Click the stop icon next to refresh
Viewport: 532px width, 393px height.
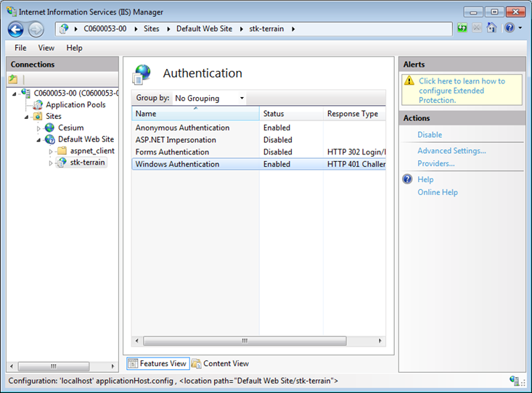477,28
